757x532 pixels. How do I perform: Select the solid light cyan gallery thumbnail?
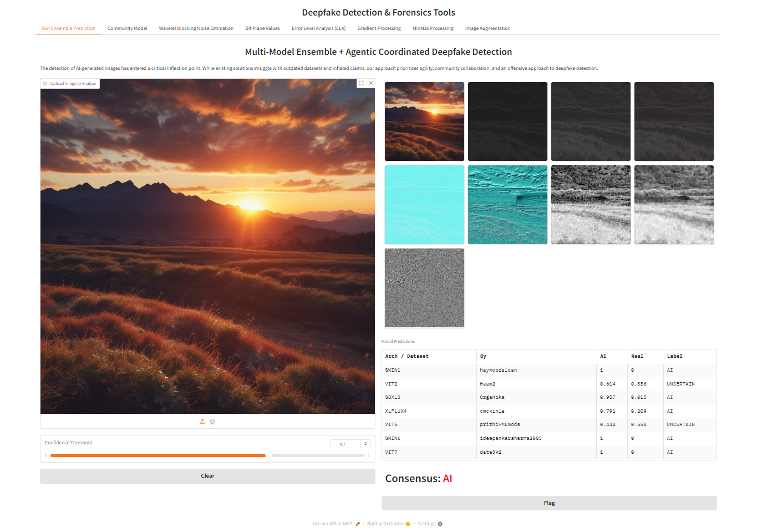pyautogui.click(x=424, y=205)
